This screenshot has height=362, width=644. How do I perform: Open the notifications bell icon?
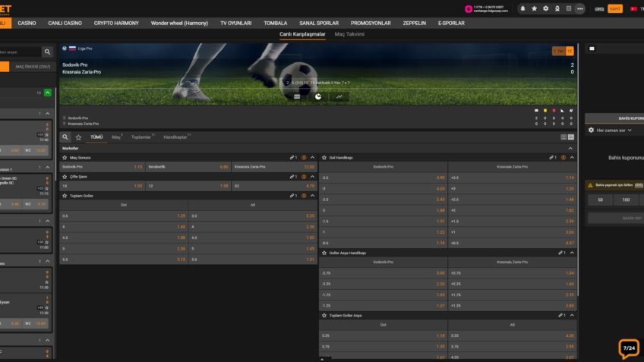(x=522, y=8)
